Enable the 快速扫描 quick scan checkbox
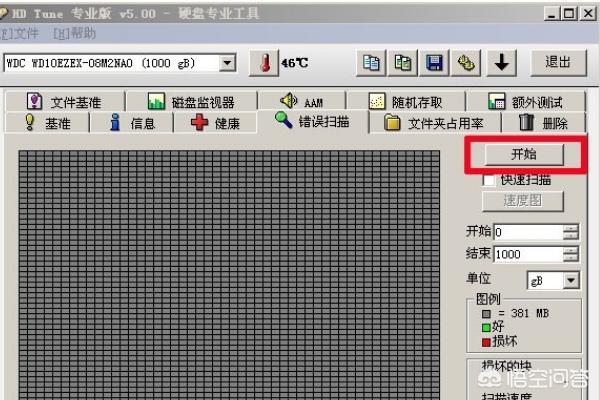600x400 pixels. click(x=489, y=180)
